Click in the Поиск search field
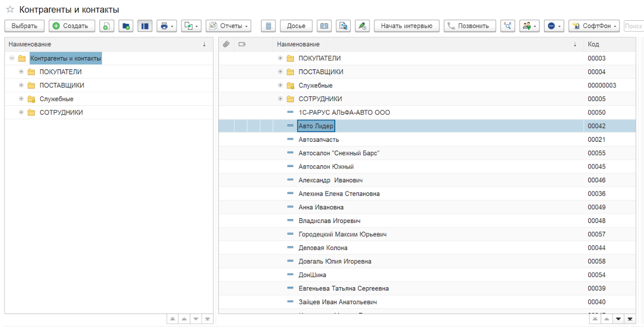This screenshot has width=644, height=330. click(633, 26)
